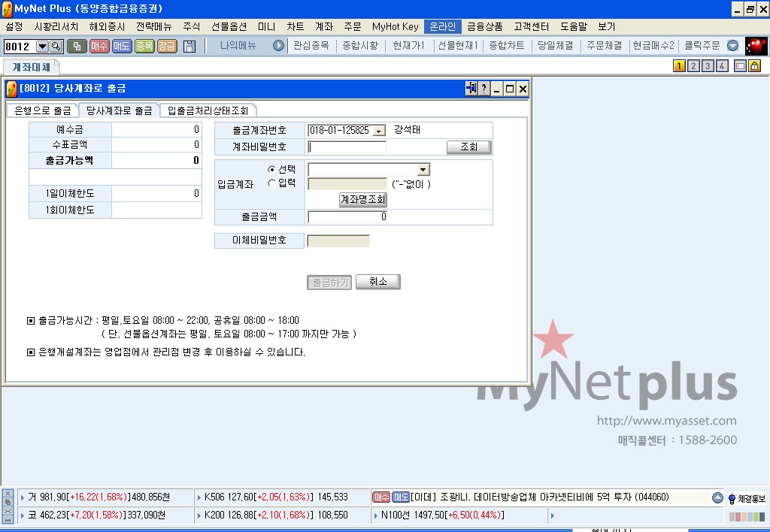Expand the N100선 1497.50 ticker arrow

tap(376, 515)
